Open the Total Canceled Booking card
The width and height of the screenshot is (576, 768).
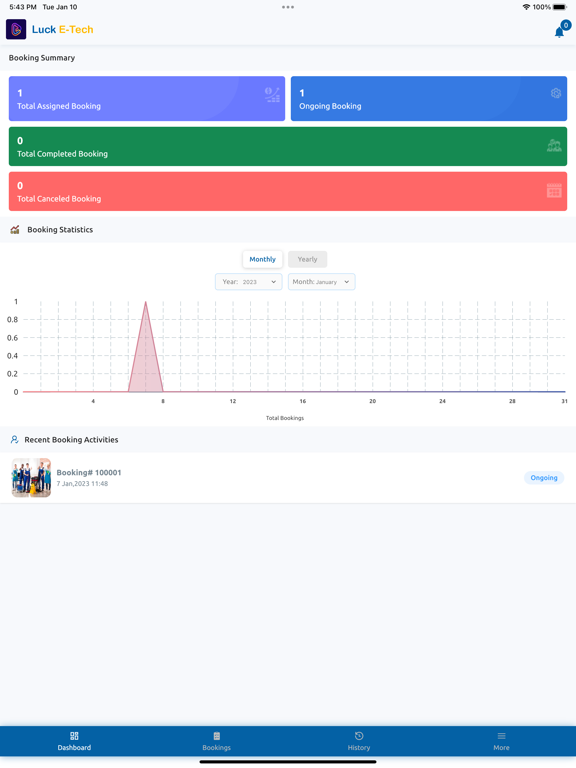point(288,192)
